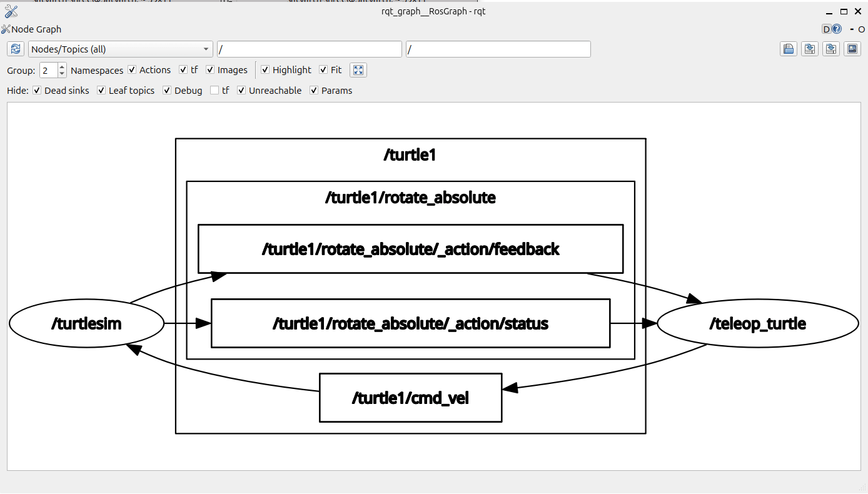868x494 pixels.
Task: Fit the graph in view
Action: pyautogui.click(x=358, y=70)
